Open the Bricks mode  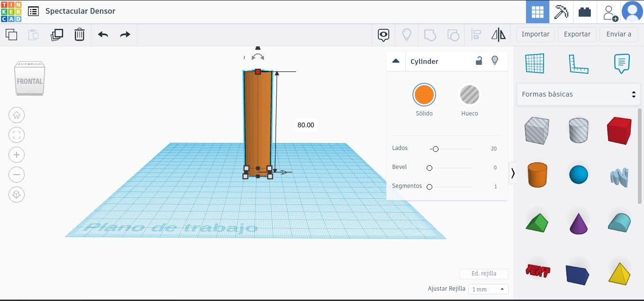point(585,12)
